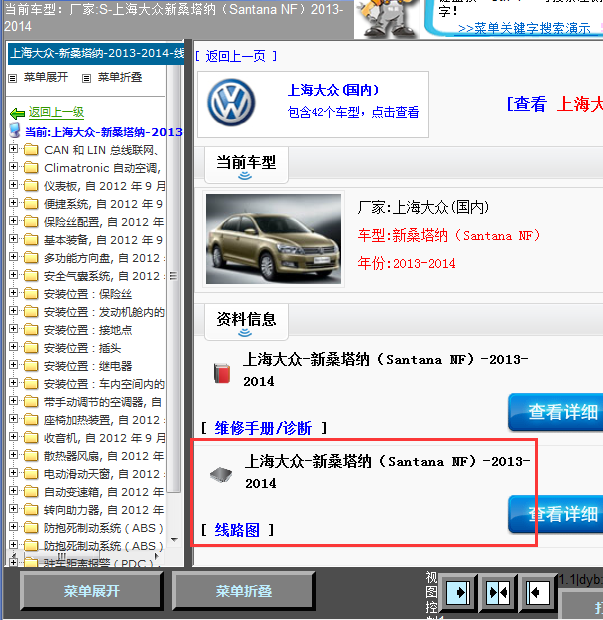Open 维修手册/诊断 link
The height and width of the screenshot is (620, 603).
pos(263,428)
